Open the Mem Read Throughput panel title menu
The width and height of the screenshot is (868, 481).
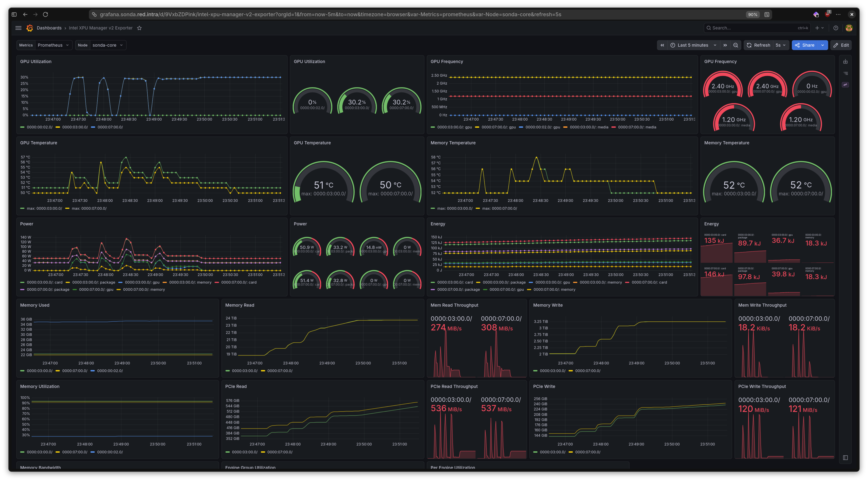point(454,305)
